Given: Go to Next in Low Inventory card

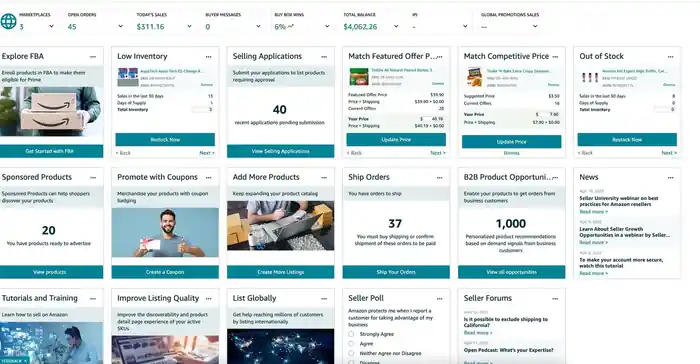Looking at the screenshot, I should (207, 153).
